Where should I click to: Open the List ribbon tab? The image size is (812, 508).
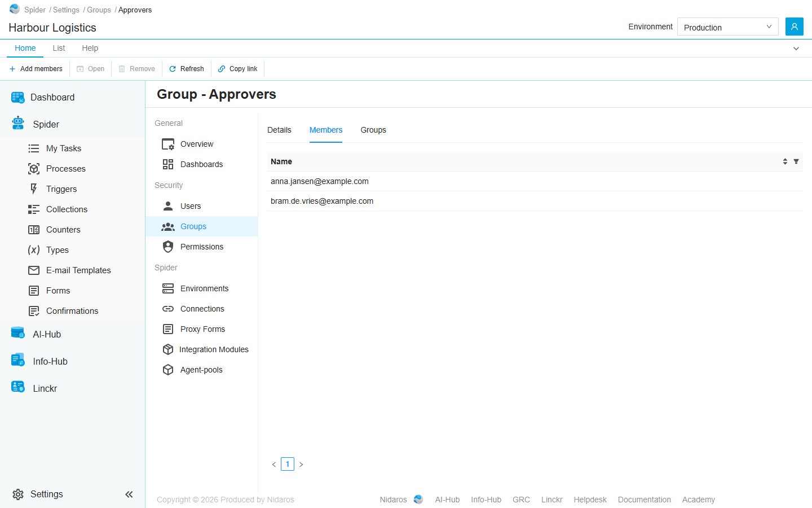click(59, 48)
